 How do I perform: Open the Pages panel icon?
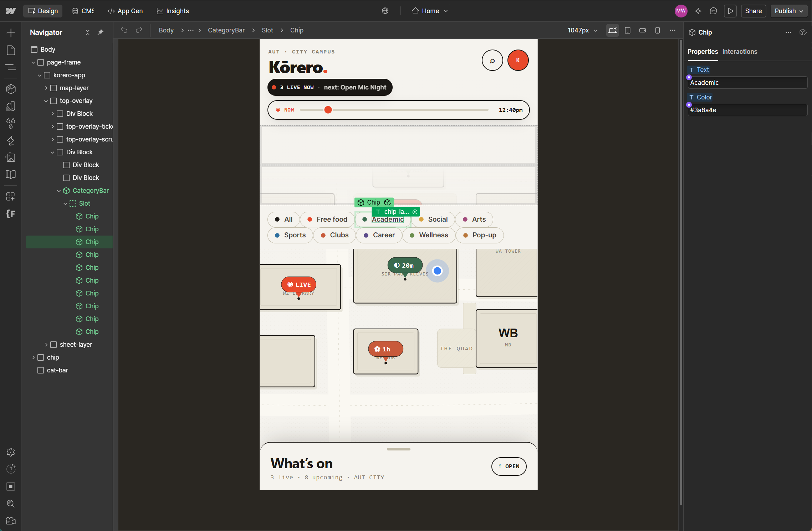(11, 50)
